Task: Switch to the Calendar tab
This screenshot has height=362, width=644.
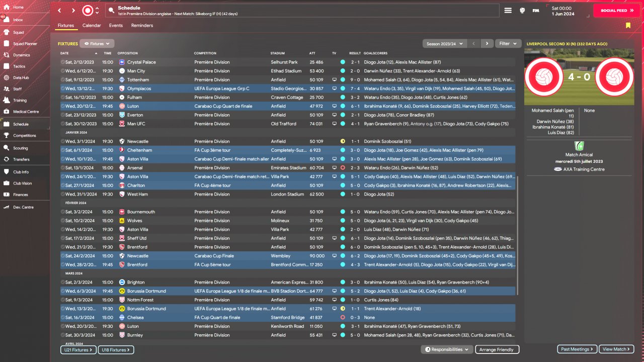Action: [x=92, y=25]
